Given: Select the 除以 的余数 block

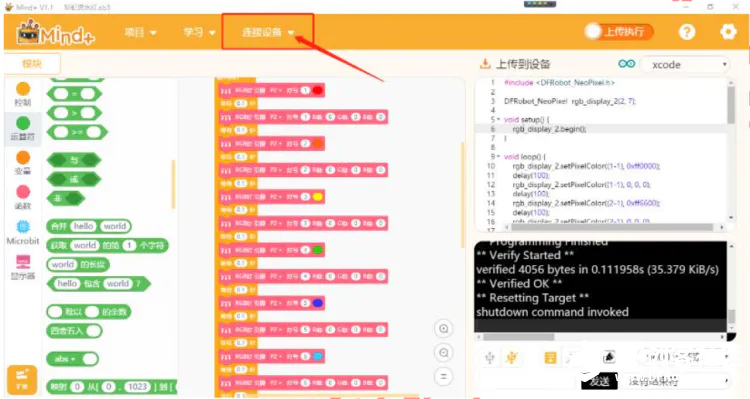Looking at the screenshot, I should click(88, 312).
